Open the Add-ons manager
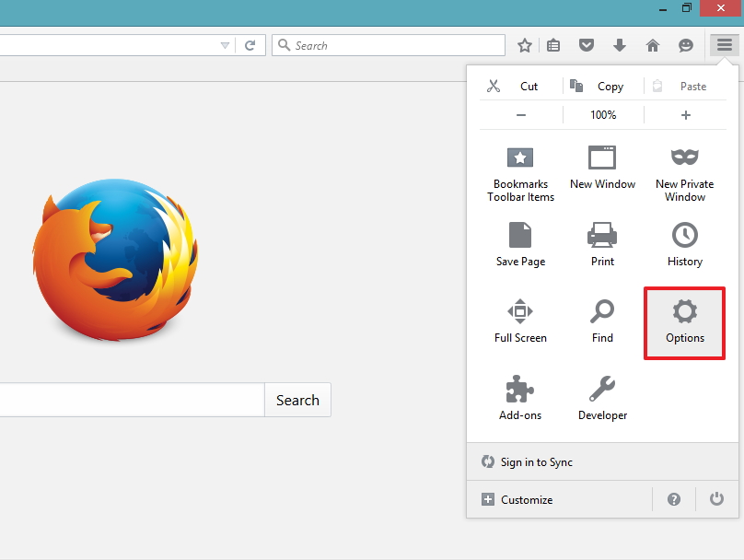Screen dimensions: 744x560 [520, 398]
